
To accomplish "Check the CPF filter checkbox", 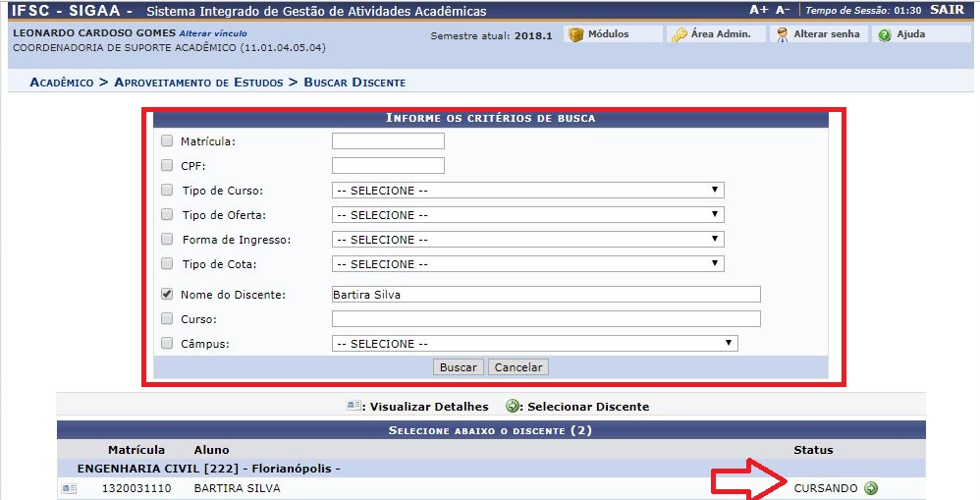I will tap(167, 166).
